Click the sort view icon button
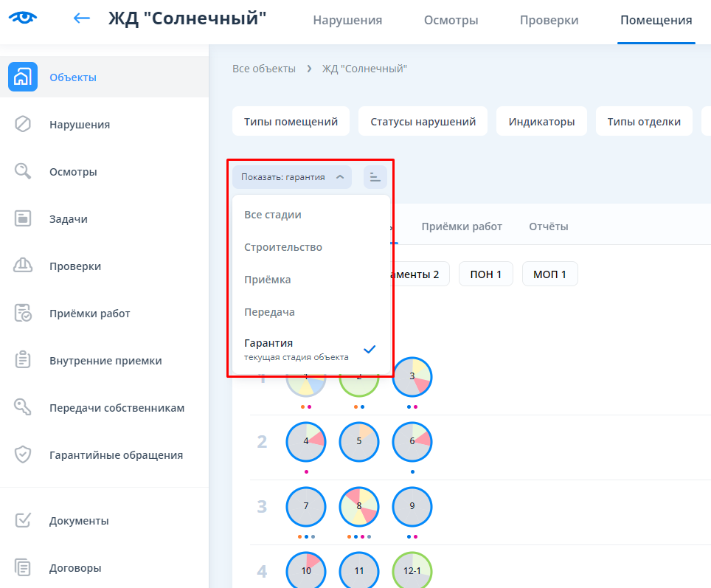Image resolution: width=711 pixels, height=588 pixels. [x=375, y=177]
